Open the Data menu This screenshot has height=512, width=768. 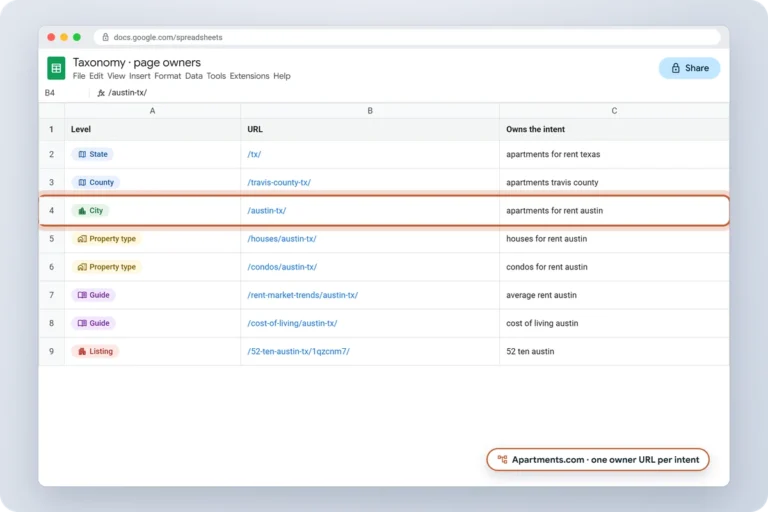(x=193, y=76)
